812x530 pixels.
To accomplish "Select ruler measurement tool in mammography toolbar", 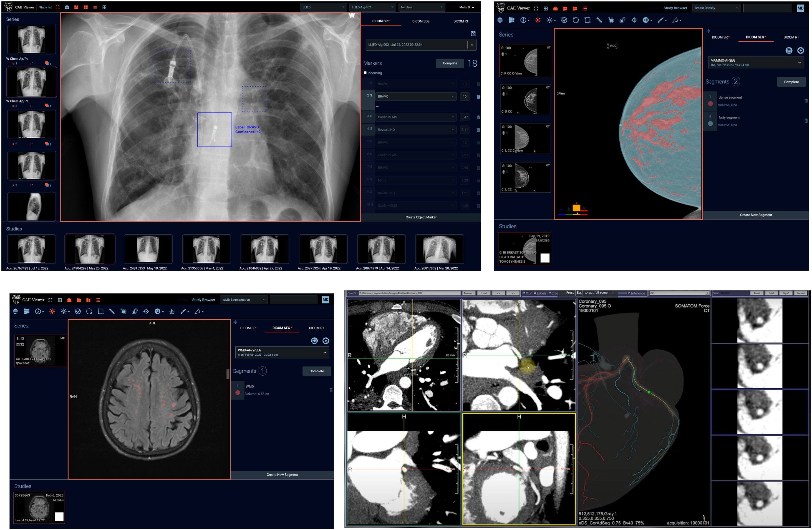I will 599,20.
